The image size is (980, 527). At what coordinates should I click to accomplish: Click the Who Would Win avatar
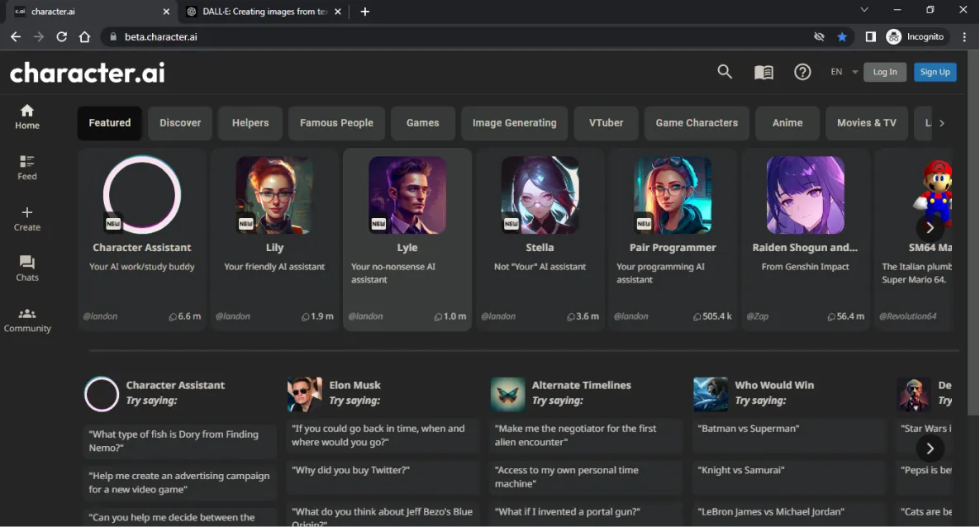[x=711, y=395]
